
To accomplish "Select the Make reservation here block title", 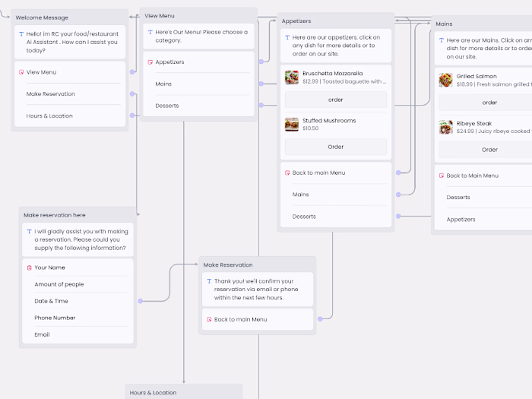I will [55, 215].
